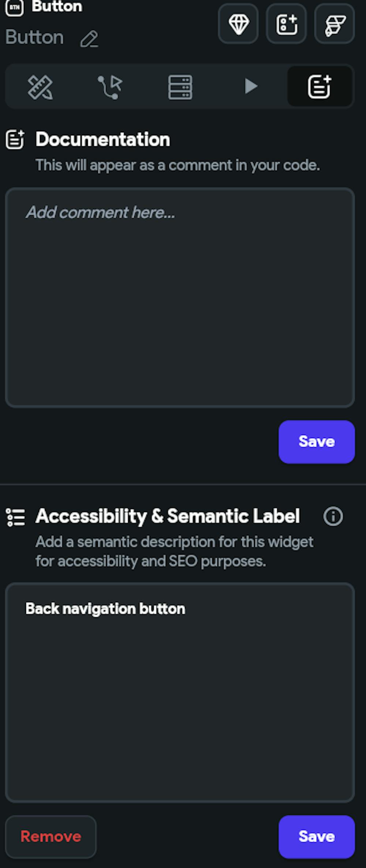This screenshot has height=868, width=366.
Task: Switch to the Animations play tab
Action: coord(251,87)
